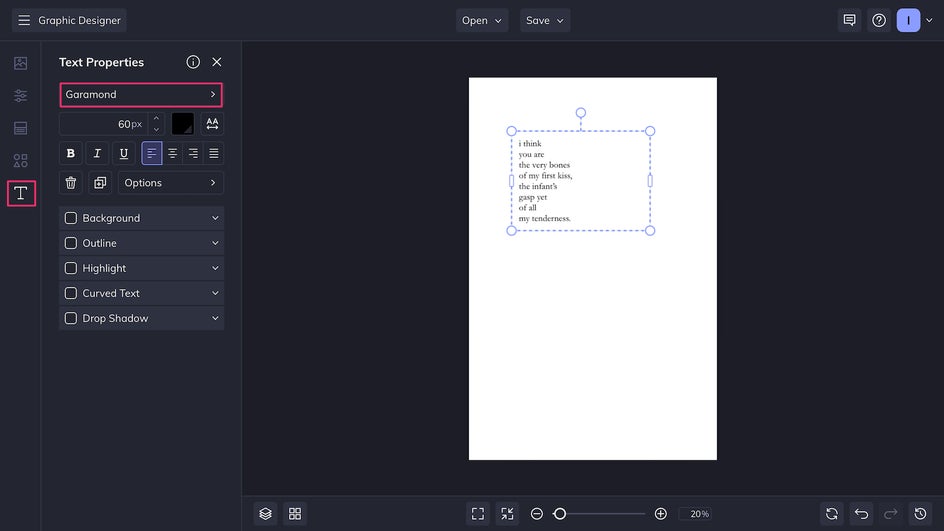Open text Options submenu
The width and height of the screenshot is (944, 531).
pyautogui.click(x=170, y=183)
